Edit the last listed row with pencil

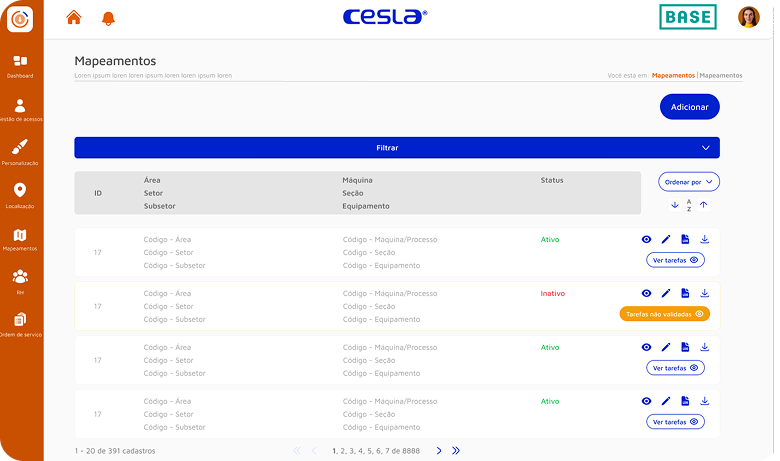pyautogui.click(x=666, y=401)
